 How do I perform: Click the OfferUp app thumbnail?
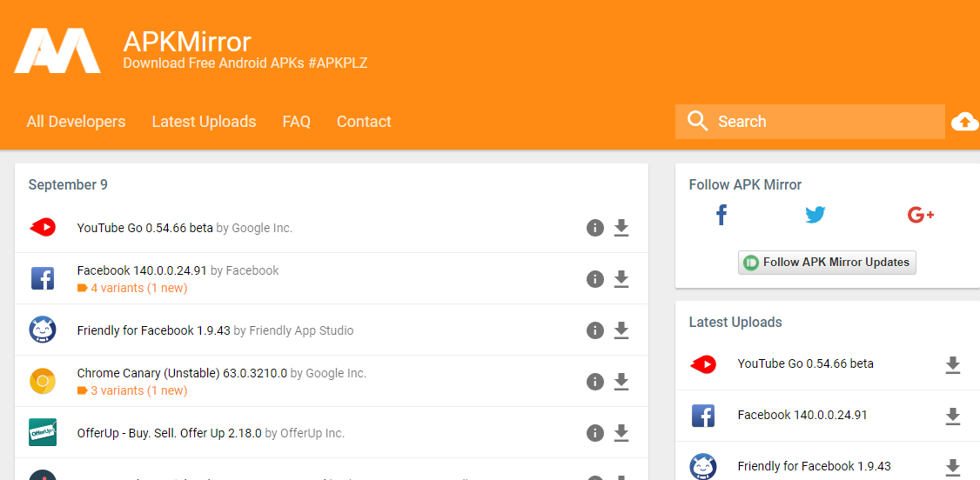43,433
